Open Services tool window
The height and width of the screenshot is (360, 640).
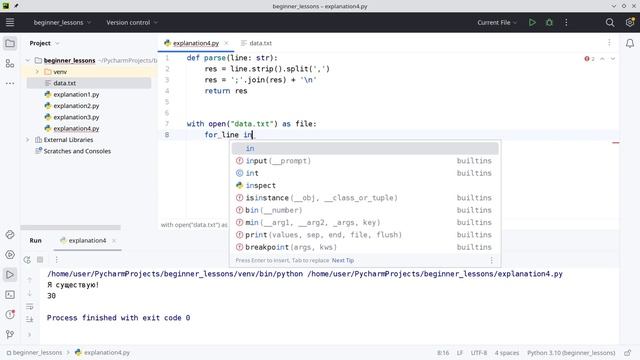10,255
